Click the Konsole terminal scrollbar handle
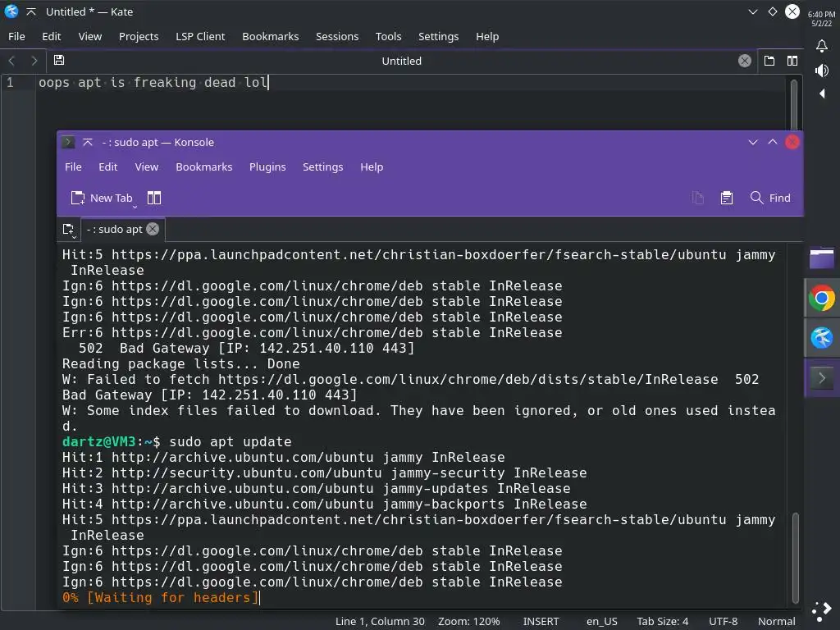 pyautogui.click(x=796, y=557)
